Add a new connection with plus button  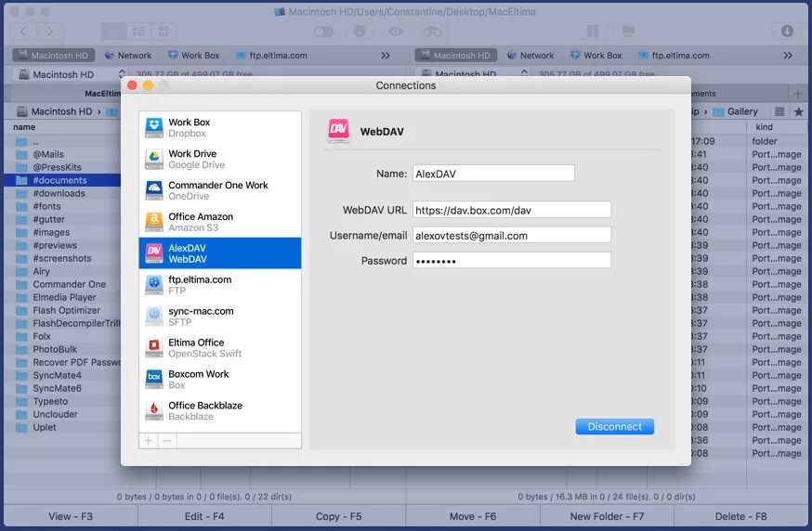pos(148,441)
